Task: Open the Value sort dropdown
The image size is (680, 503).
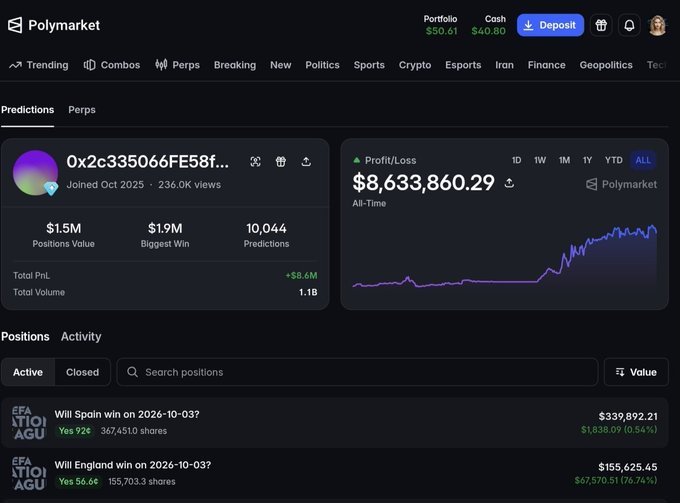Action: (636, 372)
